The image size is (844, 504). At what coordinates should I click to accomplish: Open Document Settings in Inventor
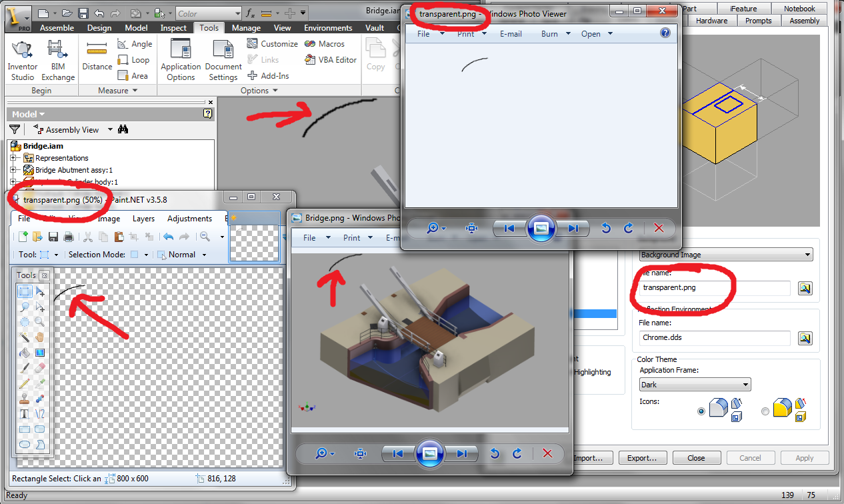[223, 60]
